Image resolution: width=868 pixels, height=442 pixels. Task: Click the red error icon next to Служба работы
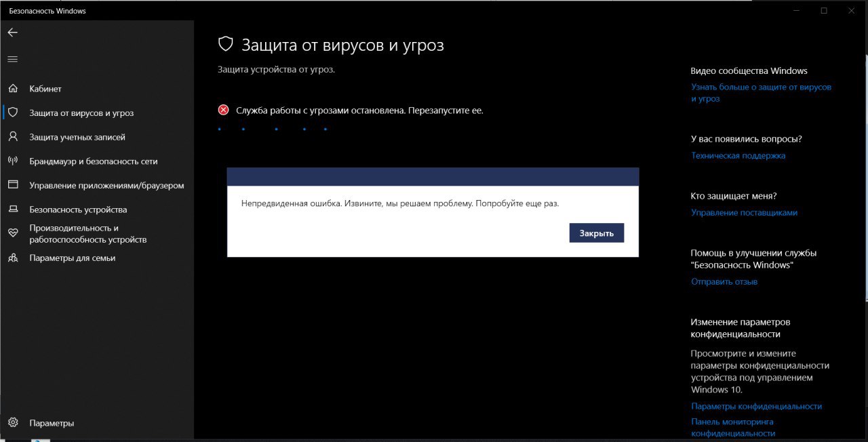(223, 110)
